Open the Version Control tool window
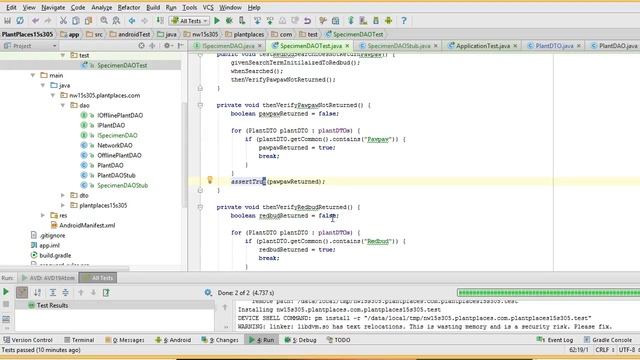 28,340
